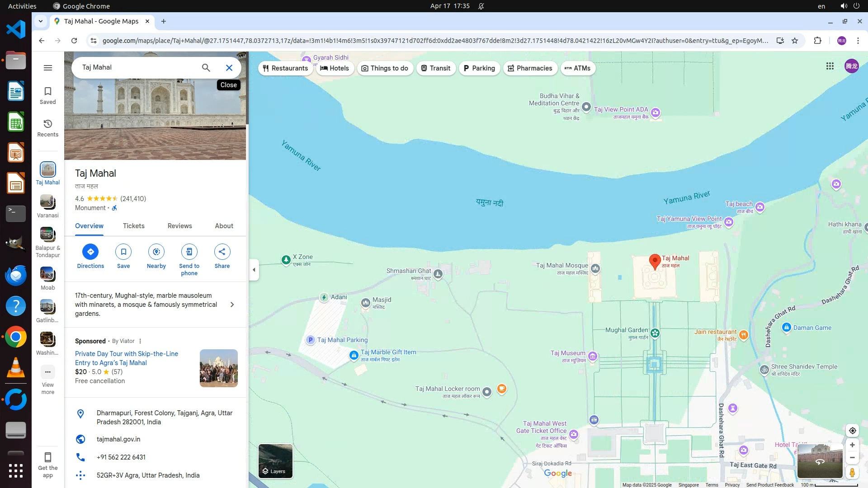868x488 pixels.
Task: Zoom in on the map
Action: (x=852, y=445)
